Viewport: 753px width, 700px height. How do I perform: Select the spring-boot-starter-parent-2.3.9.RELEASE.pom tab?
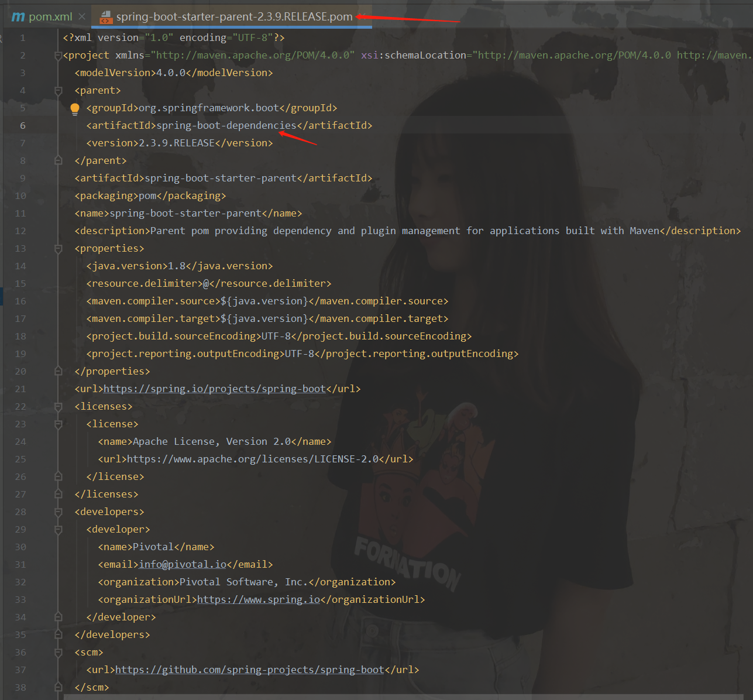(x=234, y=17)
